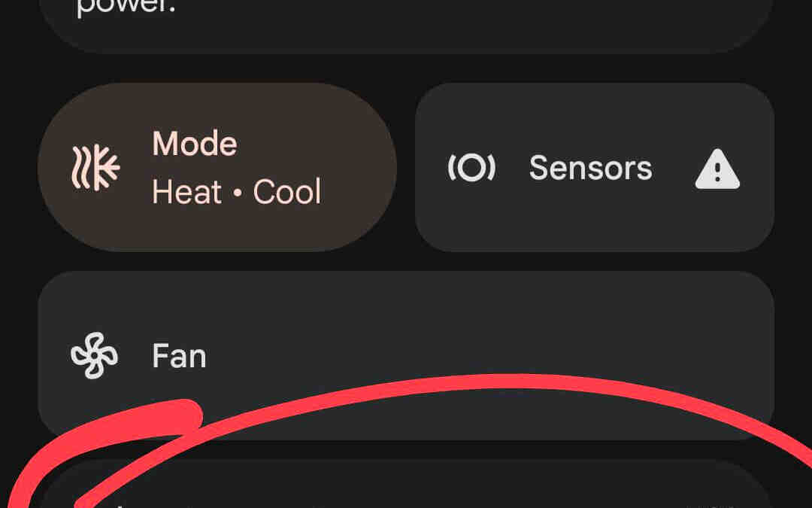Tap the partially visible tile below Fan
The width and height of the screenshot is (812, 508).
coord(406,489)
